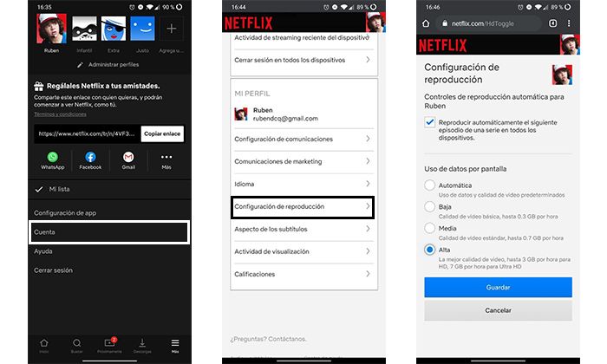Open the Más hamburger tab
Image resolution: width=607 pixels, height=364 pixels.
pos(175,346)
